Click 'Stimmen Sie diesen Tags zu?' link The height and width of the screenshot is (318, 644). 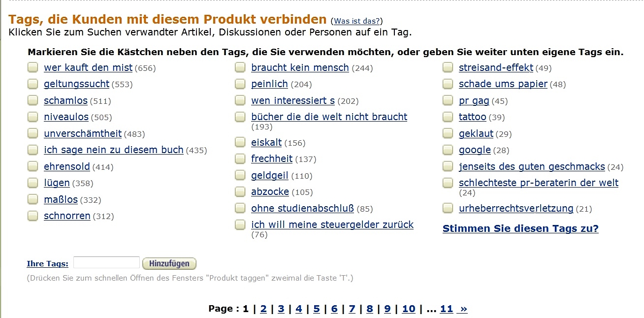click(x=520, y=228)
